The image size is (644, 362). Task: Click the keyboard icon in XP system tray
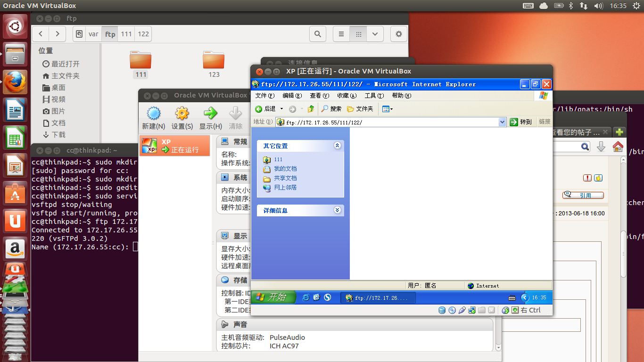coord(512,298)
